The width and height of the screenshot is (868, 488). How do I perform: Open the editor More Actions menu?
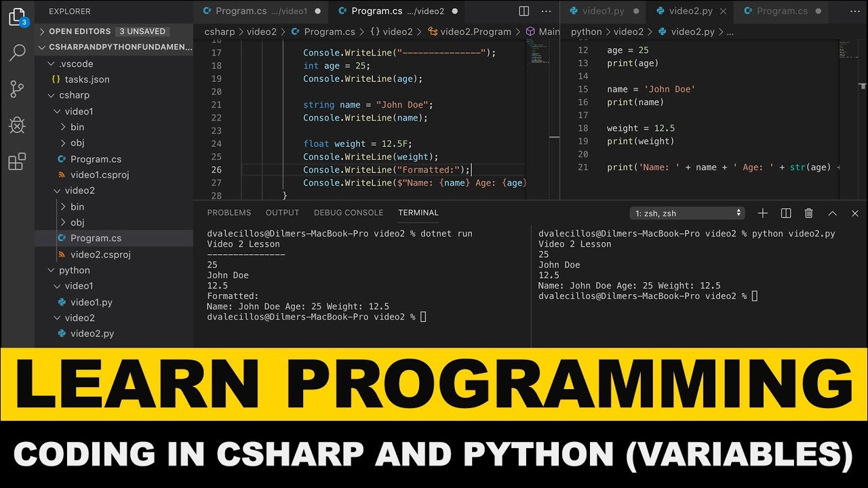[x=546, y=11]
